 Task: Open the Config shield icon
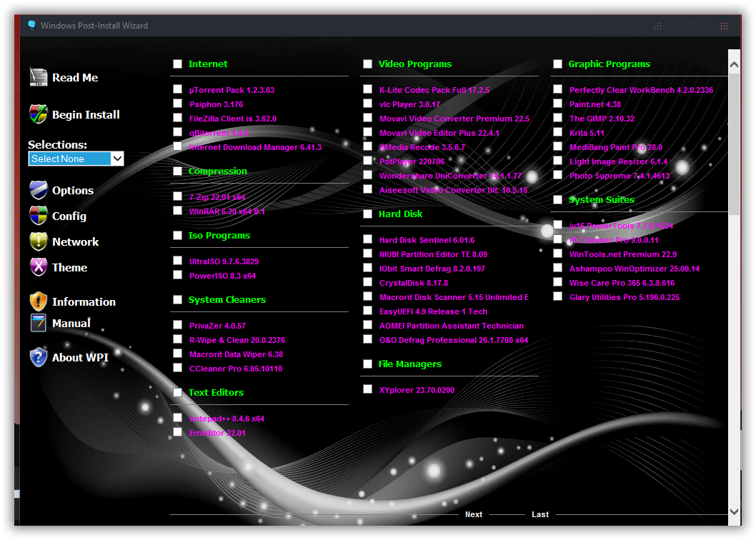(39, 216)
